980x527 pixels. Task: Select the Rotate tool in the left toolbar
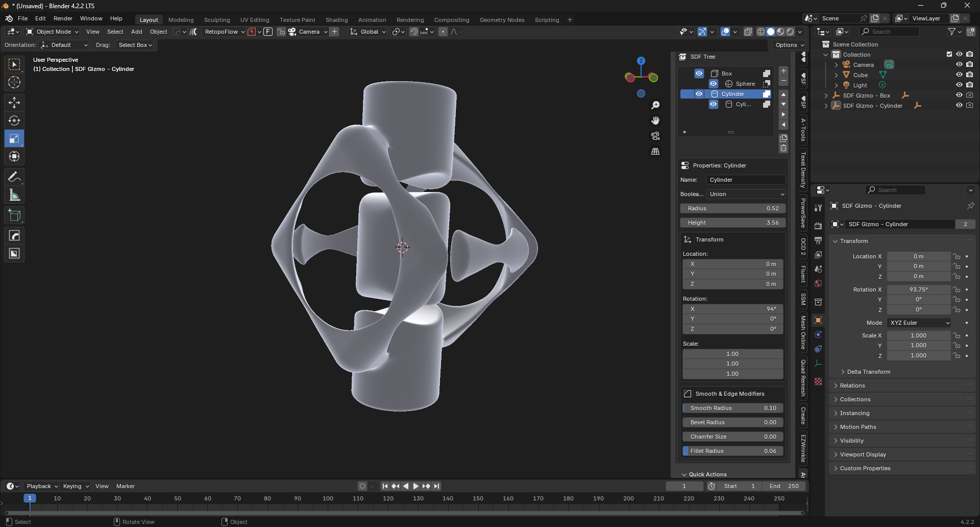point(14,121)
